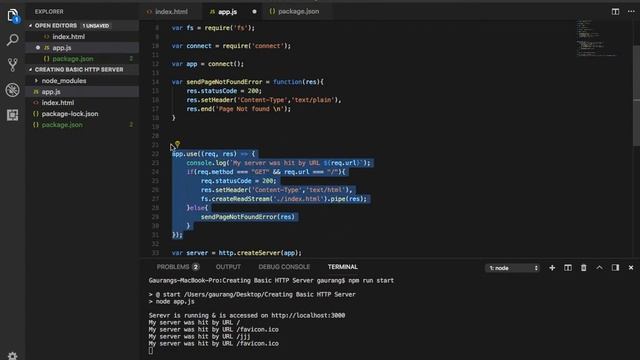The width and height of the screenshot is (640, 360).
Task: Click the 'var connect = require' code line
Action: (231, 46)
